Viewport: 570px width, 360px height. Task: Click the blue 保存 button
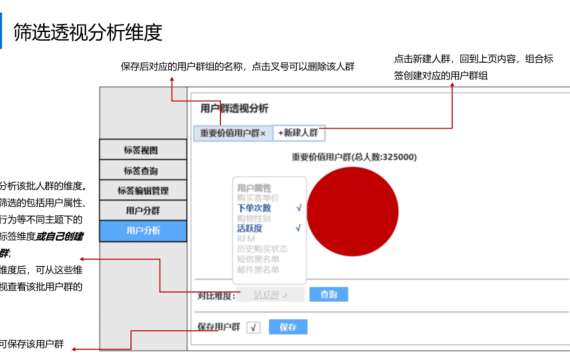pyautogui.click(x=288, y=327)
